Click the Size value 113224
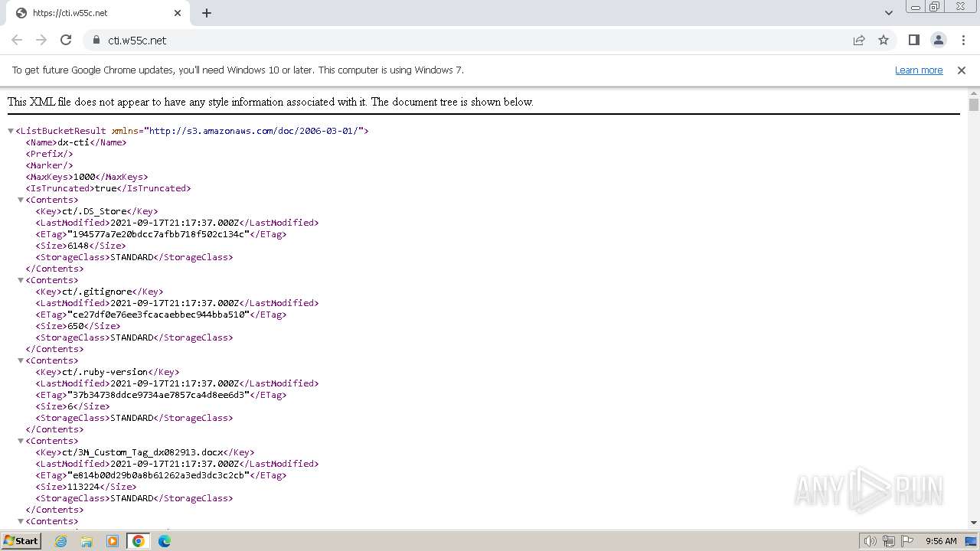This screenshot has width=980, height=551. [84, 487]
